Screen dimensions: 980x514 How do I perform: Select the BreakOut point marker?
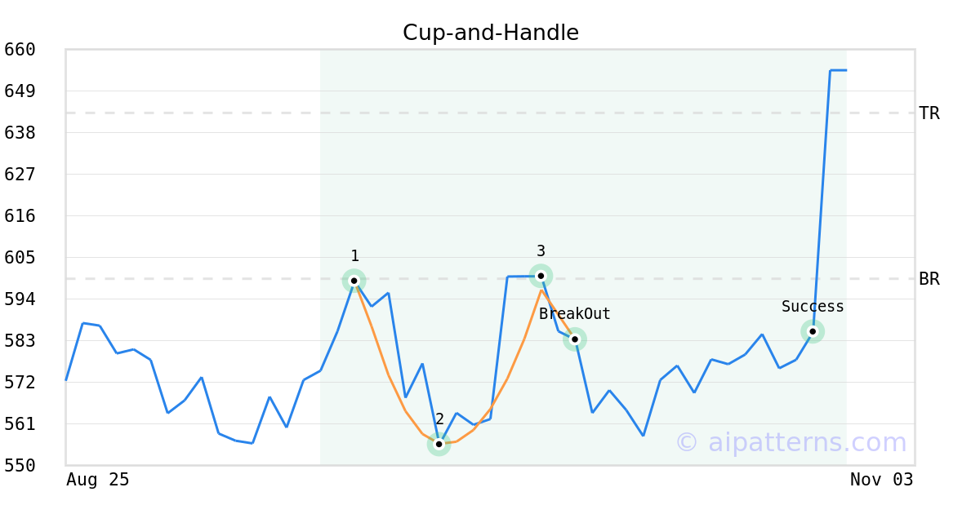[x=575, y=339]
